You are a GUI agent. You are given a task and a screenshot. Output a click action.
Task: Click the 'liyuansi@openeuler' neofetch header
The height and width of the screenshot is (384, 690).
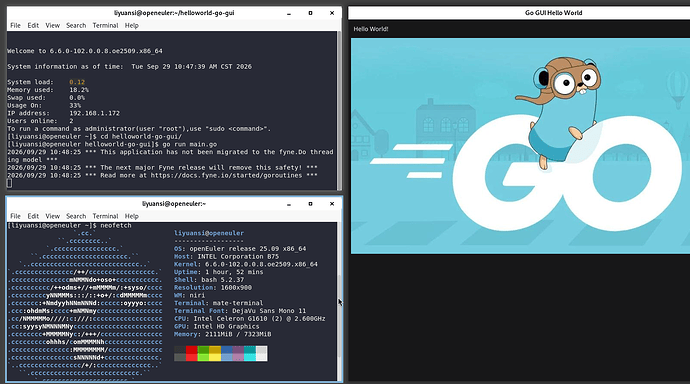tap(209, 233)
